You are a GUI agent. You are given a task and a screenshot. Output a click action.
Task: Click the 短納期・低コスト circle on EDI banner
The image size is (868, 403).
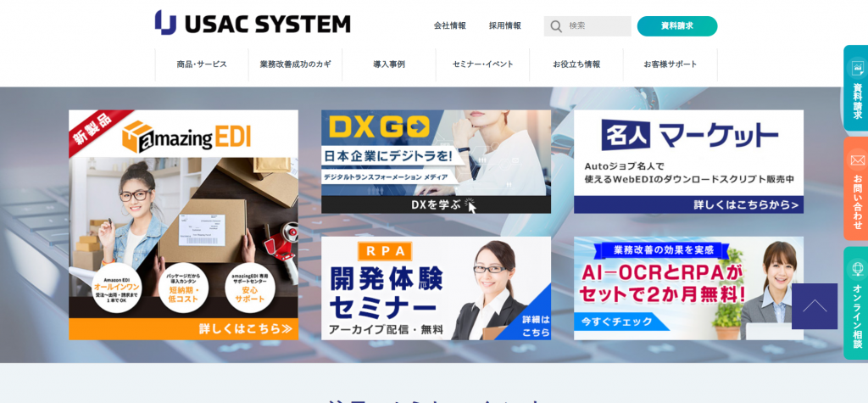click(182, 287)
